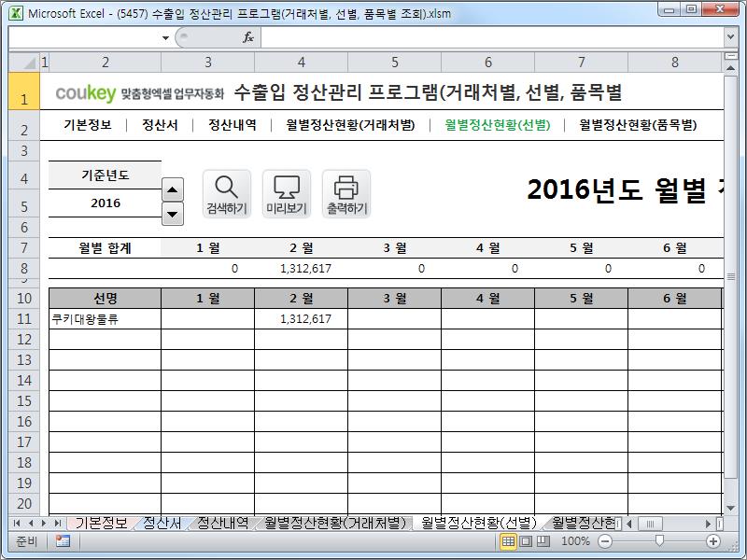Click the 기준년도 label cell
The image size is (747, 560).
tap(105, 175)
